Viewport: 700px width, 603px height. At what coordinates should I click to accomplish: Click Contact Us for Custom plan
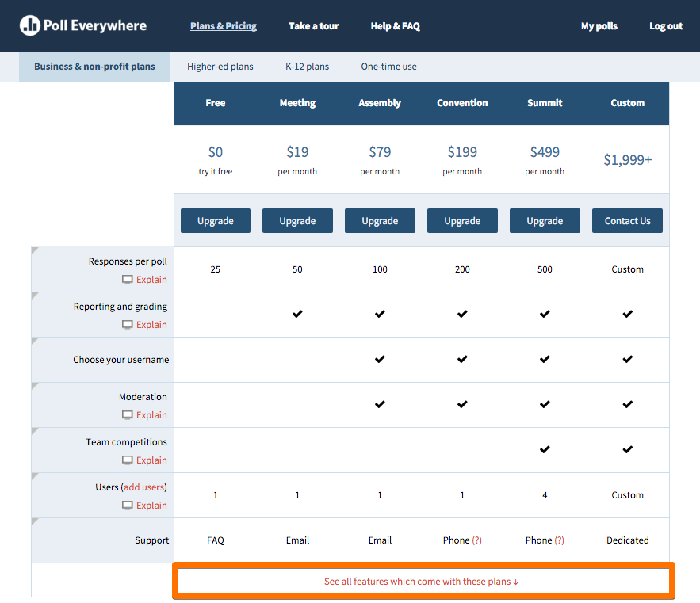point(627,220)
